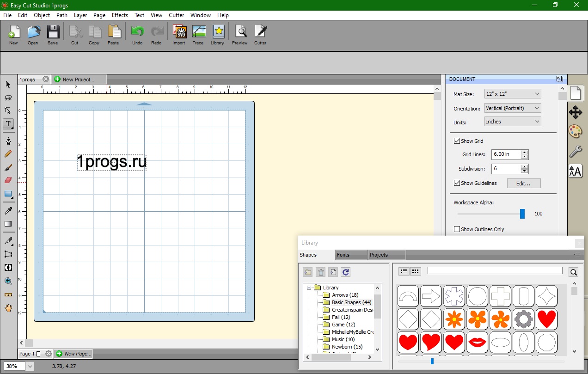Open the Basic Shapes (44) folder
This screenshot has height=374, width=588.
(x=348, y=302)
